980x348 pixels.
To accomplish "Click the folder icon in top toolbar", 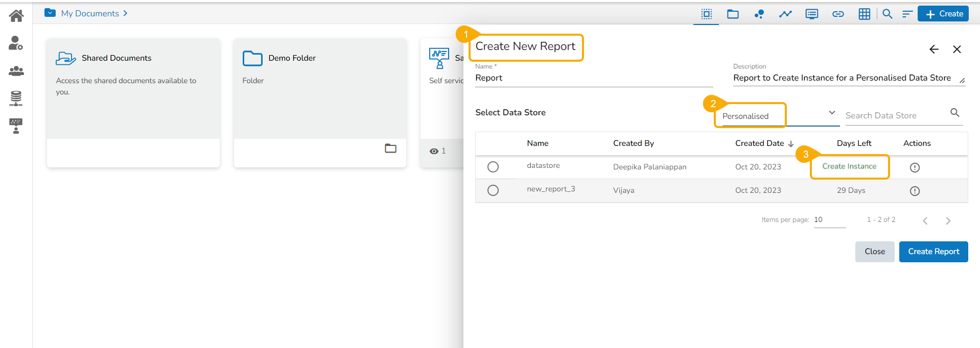I will (733, 14).
